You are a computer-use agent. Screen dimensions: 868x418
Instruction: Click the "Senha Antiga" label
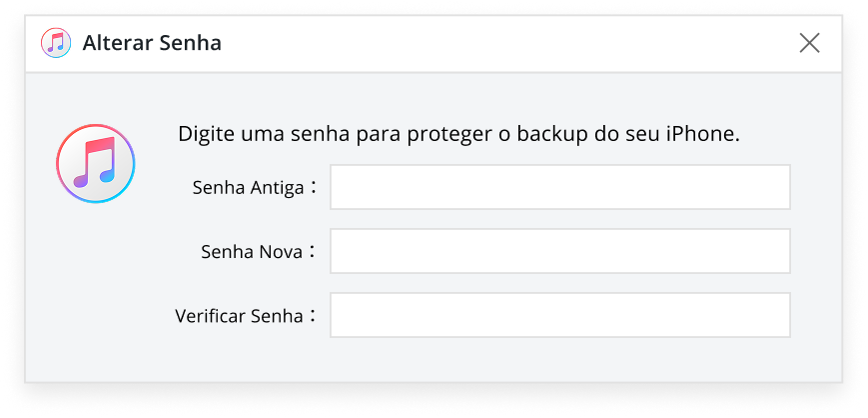point(247,188)
